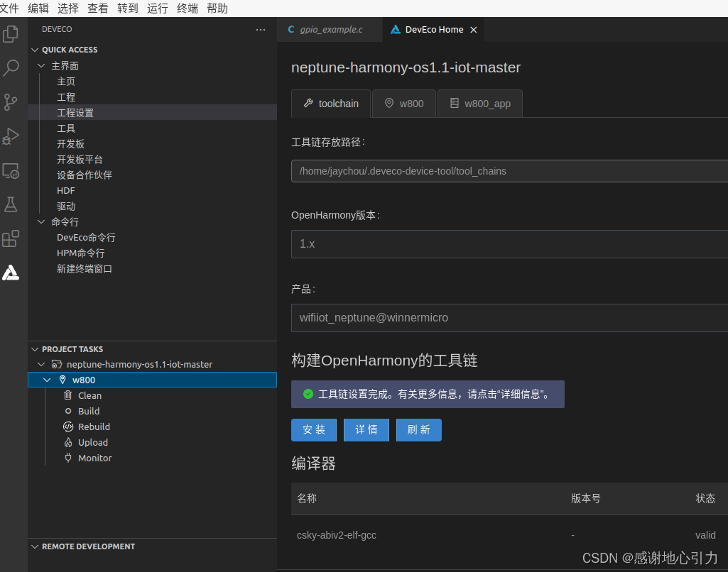Viewport: 728px width, 572px height.
Task: Click the 刷新 button
Action: pos(419,429)
